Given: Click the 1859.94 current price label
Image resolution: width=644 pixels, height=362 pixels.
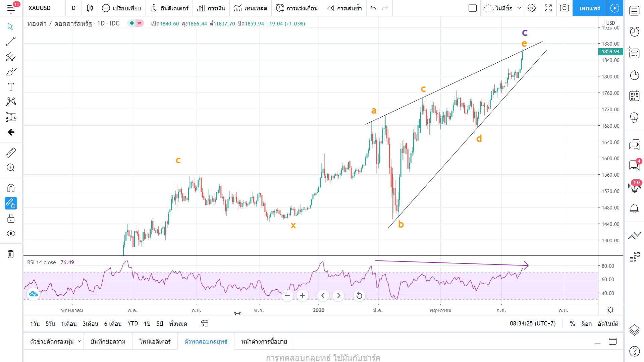Looking at the screenshot, I should 610,52.
